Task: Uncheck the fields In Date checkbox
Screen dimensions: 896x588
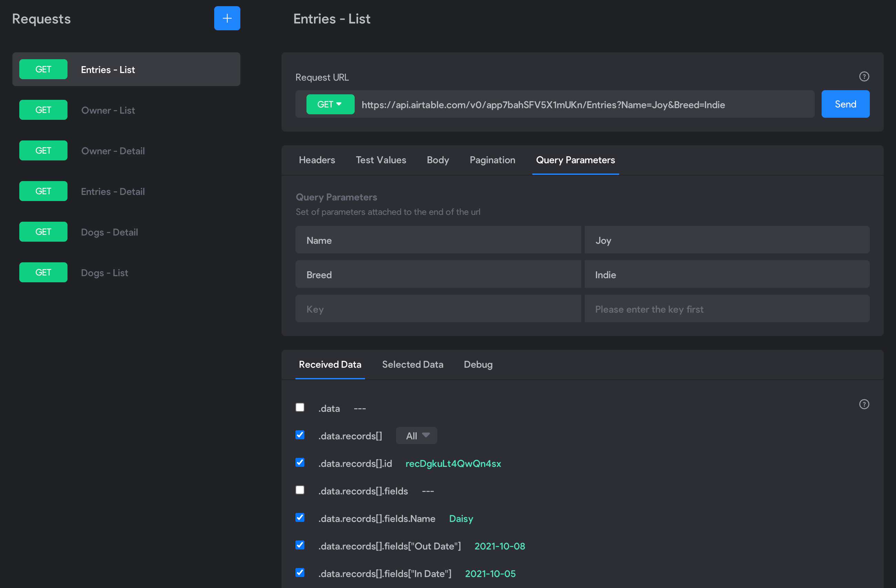Action: [x=300, y=573]
